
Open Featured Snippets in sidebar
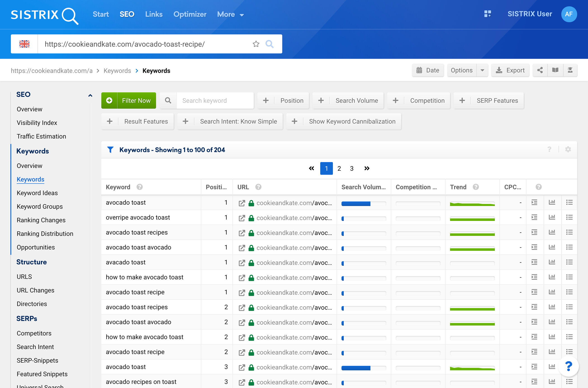(42, 374)
